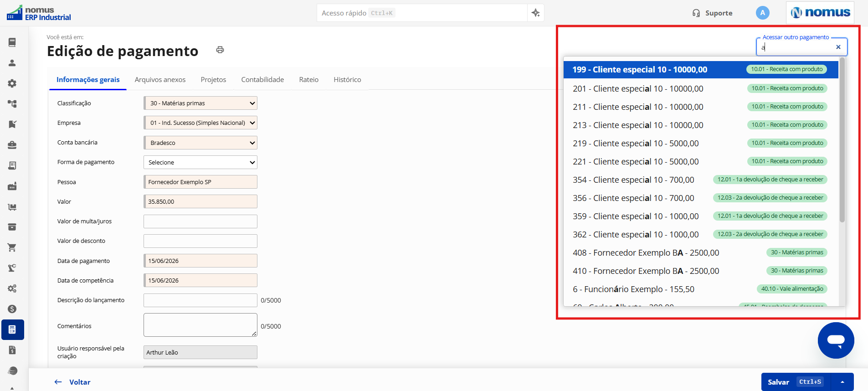Screen dimensions: 868x391
Task: Select payment 356 - Cliente especial 10 - 700,00
Action: pos(701,198)
